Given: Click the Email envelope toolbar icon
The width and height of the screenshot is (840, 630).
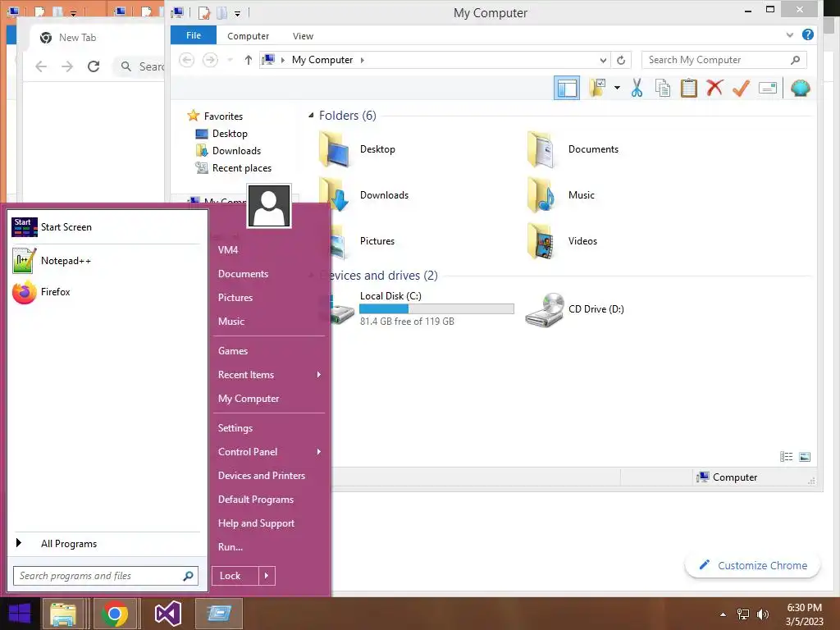Looking at the screenshot, I should point(768,88).
